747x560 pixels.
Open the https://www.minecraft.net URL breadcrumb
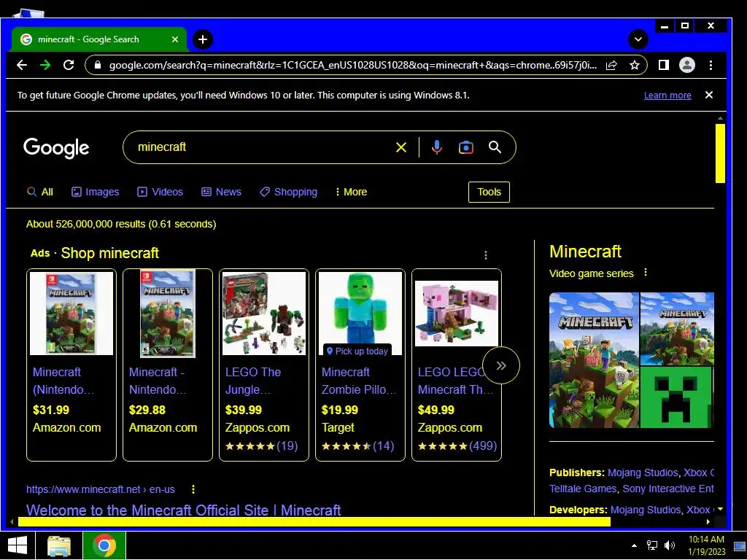[101, 489]
